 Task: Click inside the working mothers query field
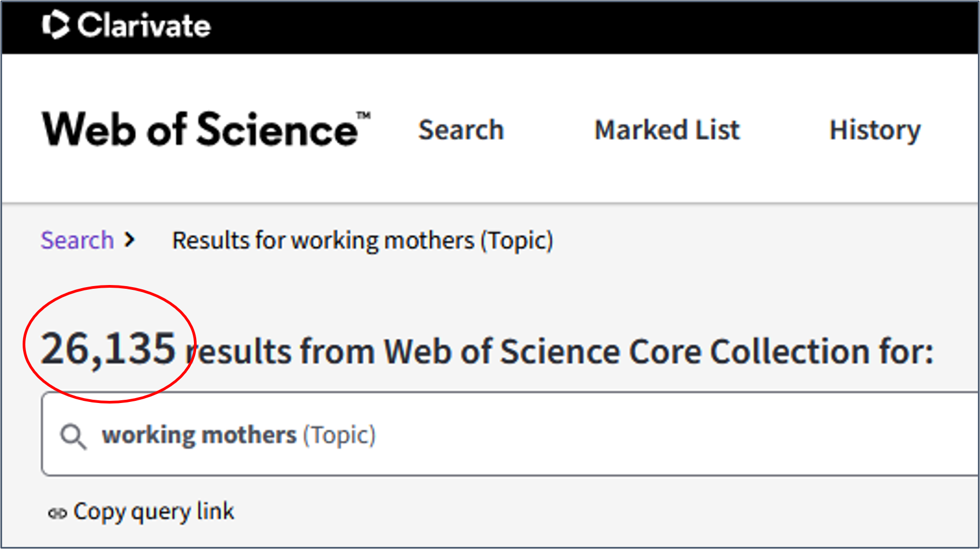(x=510, y=434)
